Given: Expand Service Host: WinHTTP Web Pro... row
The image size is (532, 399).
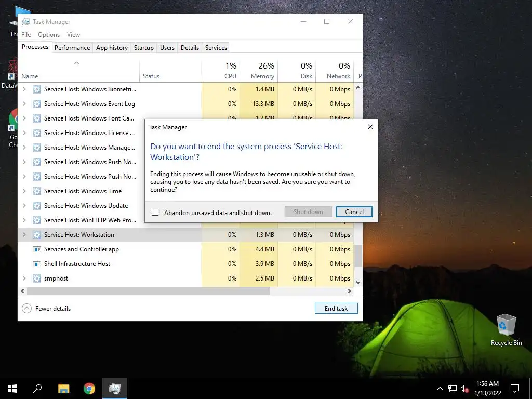Looking at the screenshot, I should pos(24,220).
